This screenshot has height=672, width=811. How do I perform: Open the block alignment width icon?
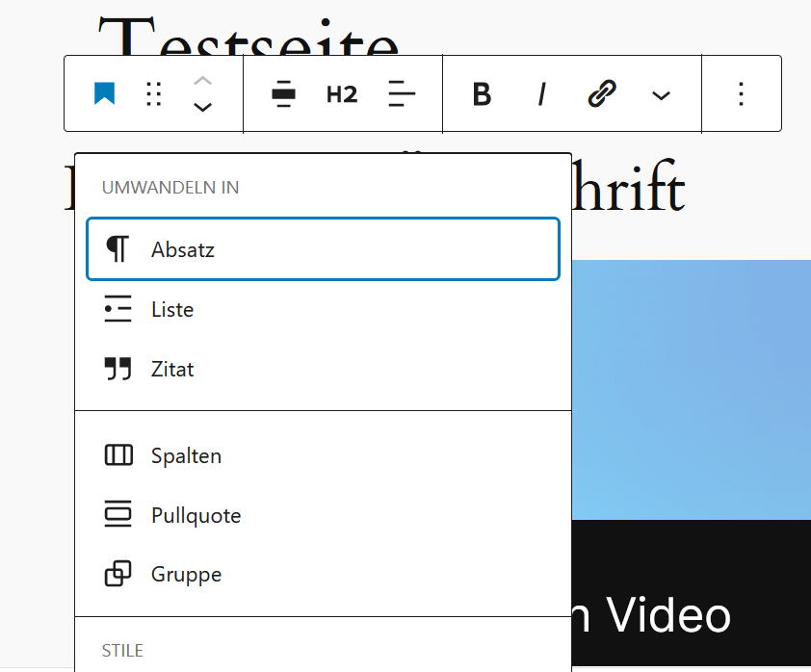pyautogui.click(x=283, y=94)
